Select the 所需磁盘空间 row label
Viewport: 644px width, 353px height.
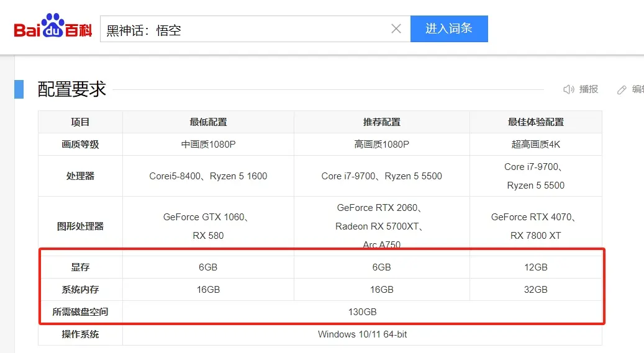click(80, 312)
